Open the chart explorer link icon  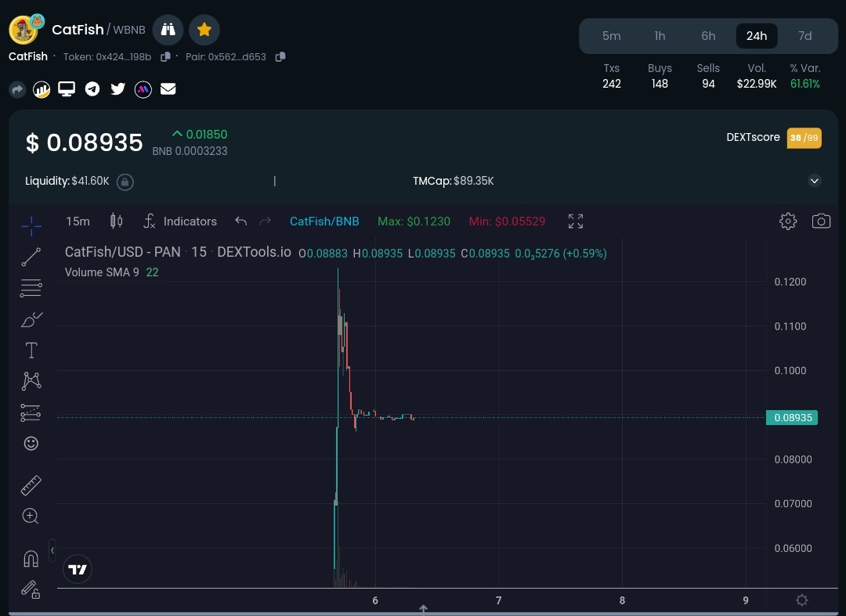tap(42, 89)
